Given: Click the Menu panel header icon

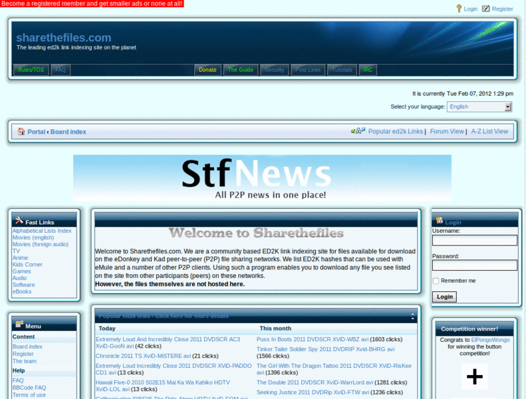Looking at the screenshot, I should [20, 325].
